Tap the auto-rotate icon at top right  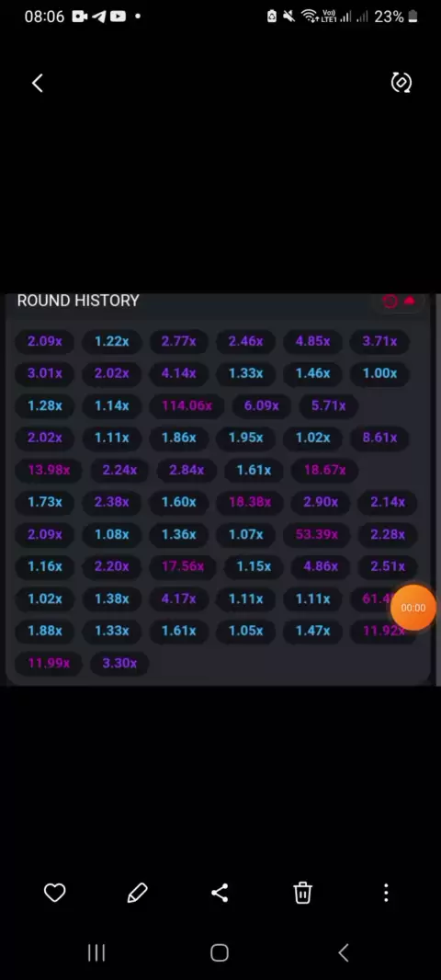tap(401, 83)
